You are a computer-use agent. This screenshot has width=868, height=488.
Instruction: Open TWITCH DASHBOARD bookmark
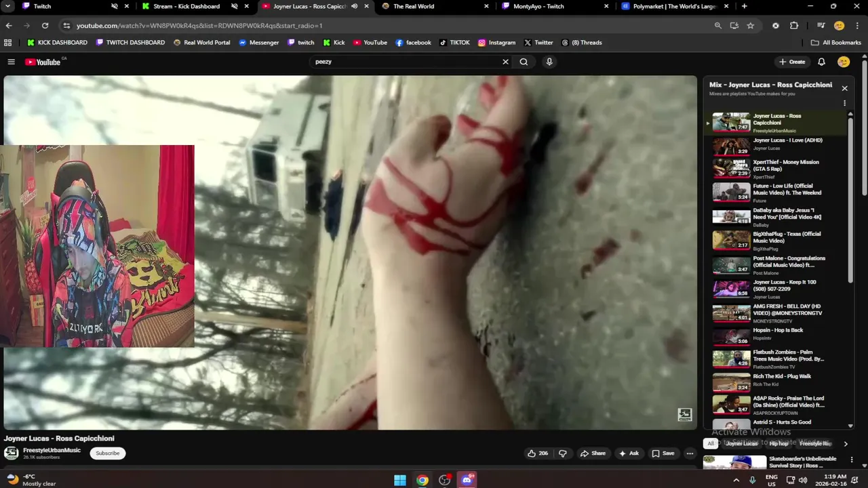click(x=130, y=42)
